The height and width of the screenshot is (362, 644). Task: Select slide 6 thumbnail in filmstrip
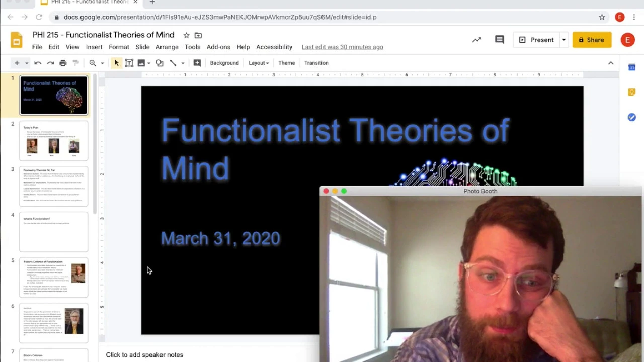click(x=53, y=323)
